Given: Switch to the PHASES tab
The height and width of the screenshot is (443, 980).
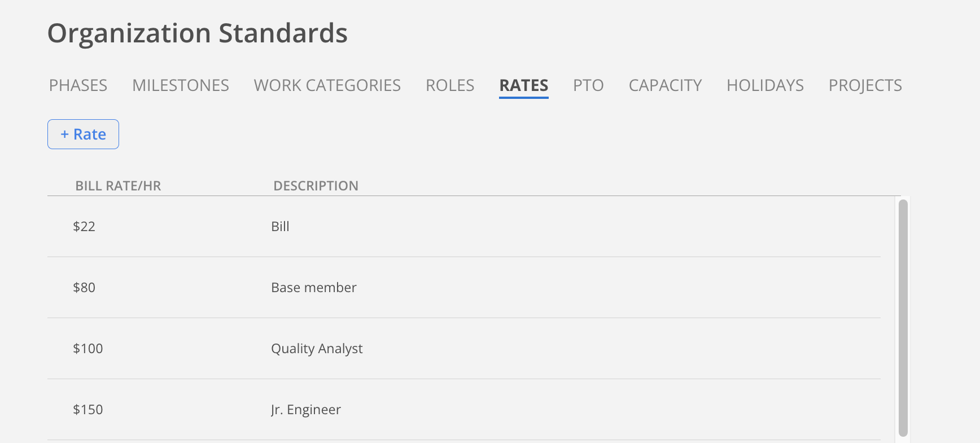Looking at the screenshot, I should (x=77, y=85).
